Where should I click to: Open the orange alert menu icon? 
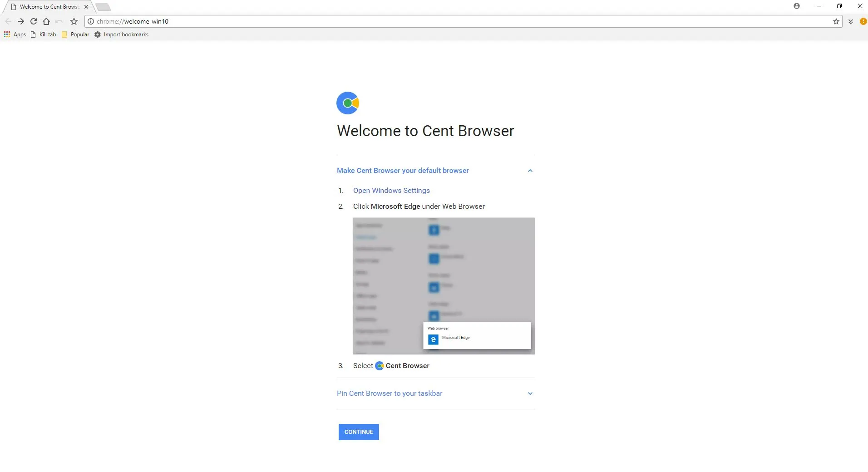click(863, 21)
